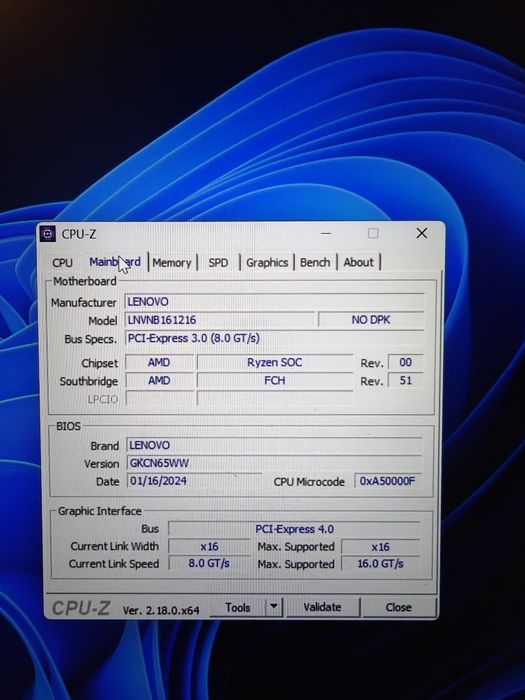Click the Chipset vendor AMD field
This screenshot has width=525, height=700.
[x=159, y=362]
